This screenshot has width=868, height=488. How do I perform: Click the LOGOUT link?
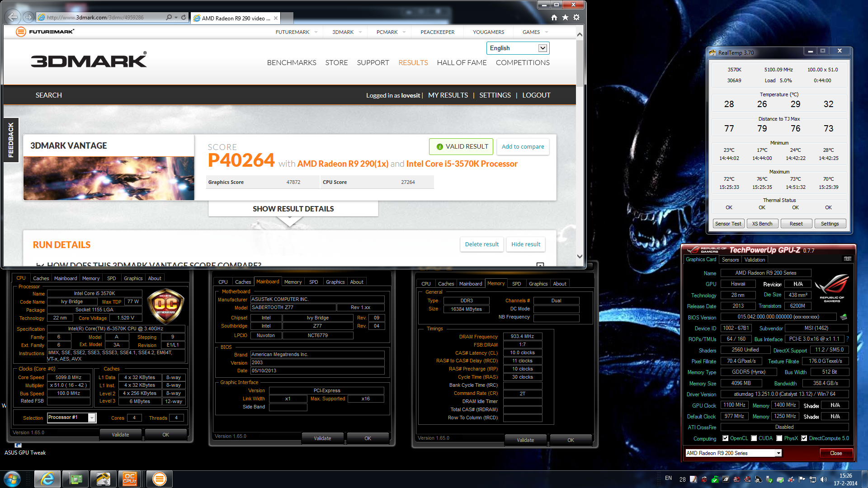(x=536, y=95)
